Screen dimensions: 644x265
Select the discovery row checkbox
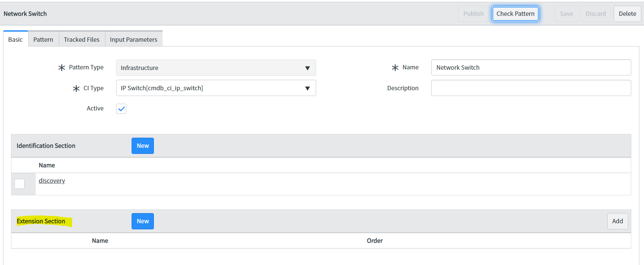(20, 184)
